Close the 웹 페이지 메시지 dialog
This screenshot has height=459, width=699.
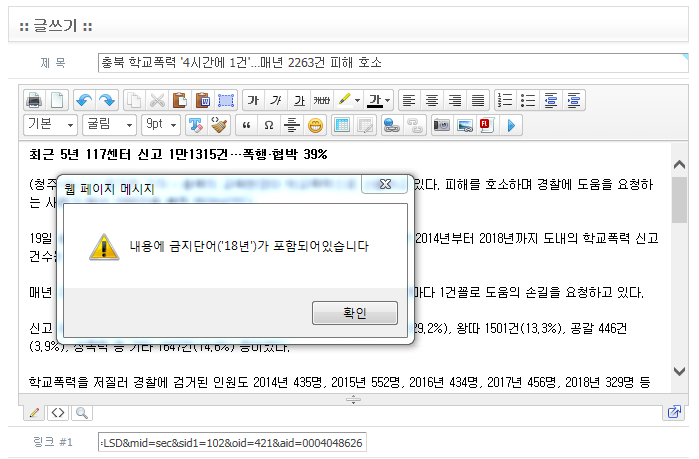pos(383,185)
